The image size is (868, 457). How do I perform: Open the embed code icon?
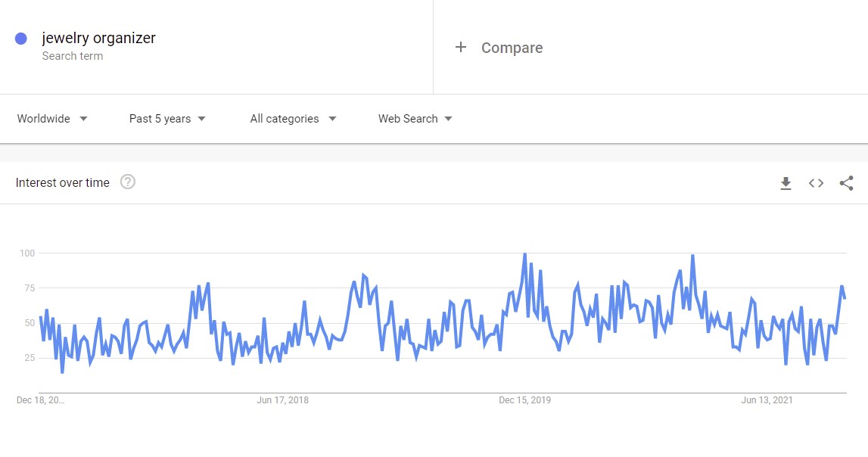click(816, 183)
